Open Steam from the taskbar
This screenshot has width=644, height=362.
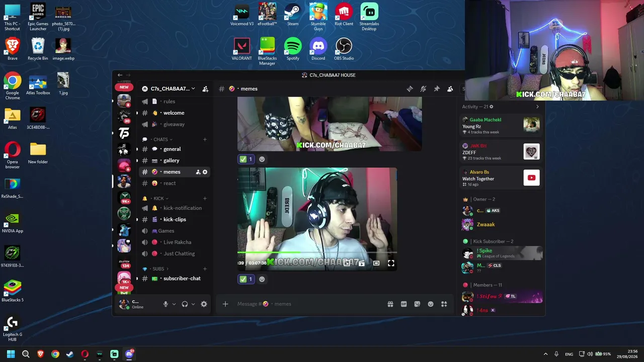(70, 354)
